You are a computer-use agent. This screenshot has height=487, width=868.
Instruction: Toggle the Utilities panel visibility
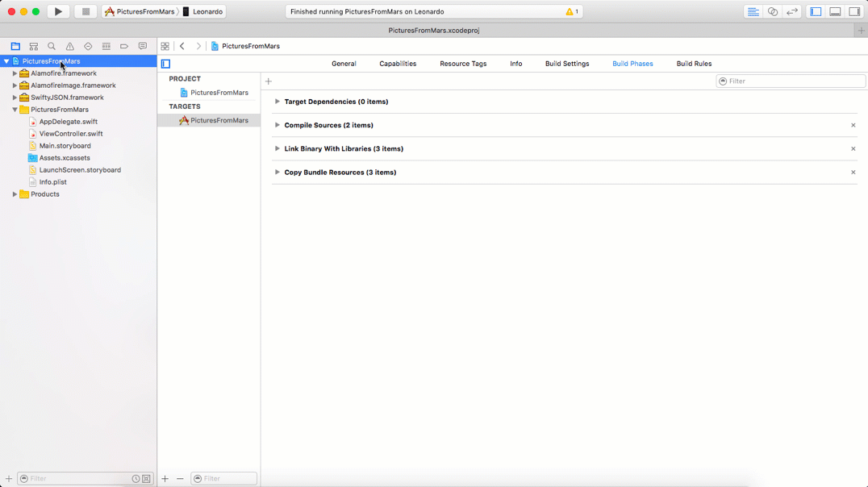pyautogui.click(x=854, y=11)
